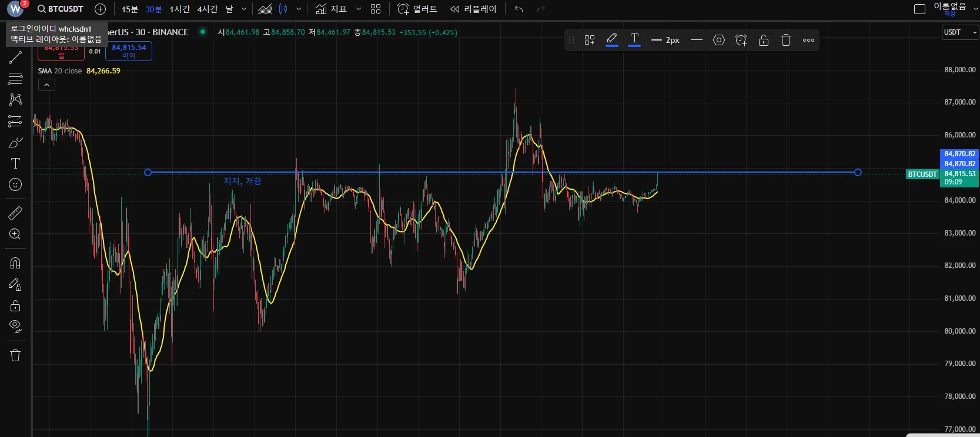Save the layout via 이름없음 저장

point(949,9)
